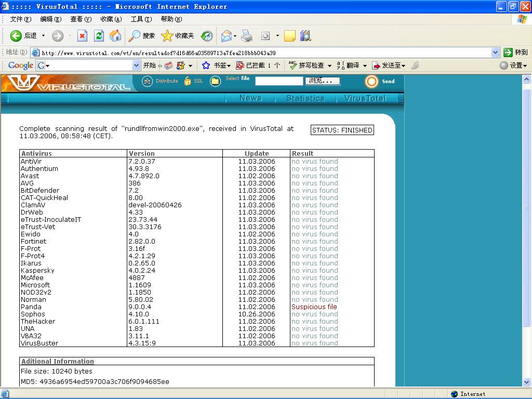Expand the 翻译 translate dropdown

click(365, 66)
